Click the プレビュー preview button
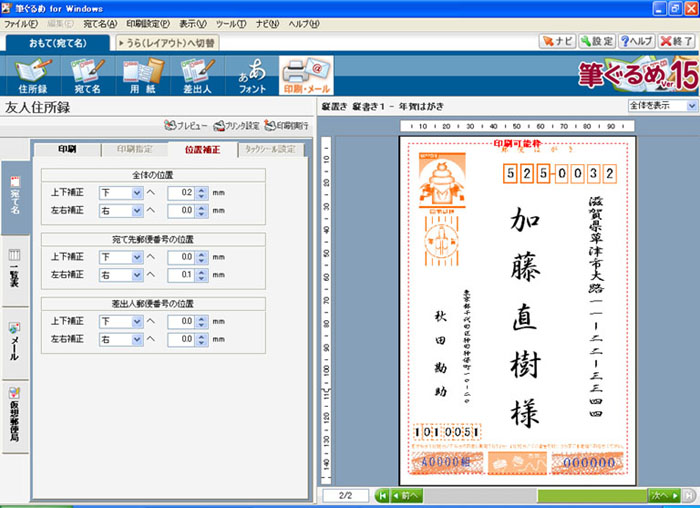 tap(186, 126)
